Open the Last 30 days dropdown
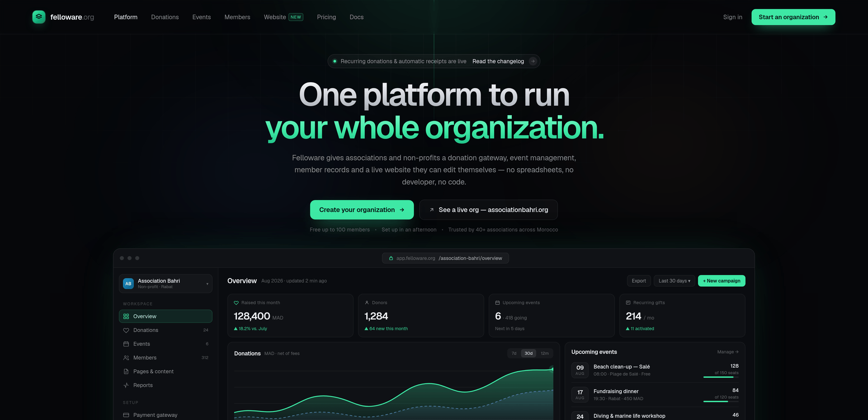Image resolution: width=868 pixels, height=420 pixels. 674,281
